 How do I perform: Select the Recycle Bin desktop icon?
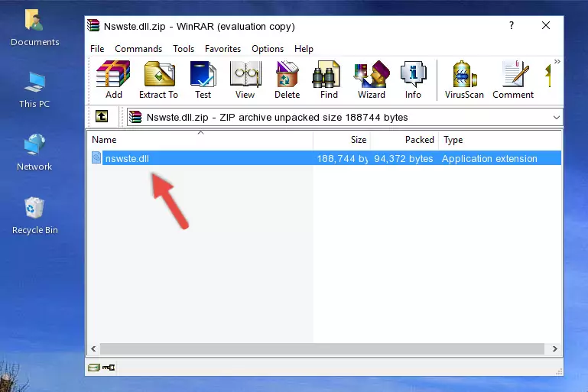35,215
